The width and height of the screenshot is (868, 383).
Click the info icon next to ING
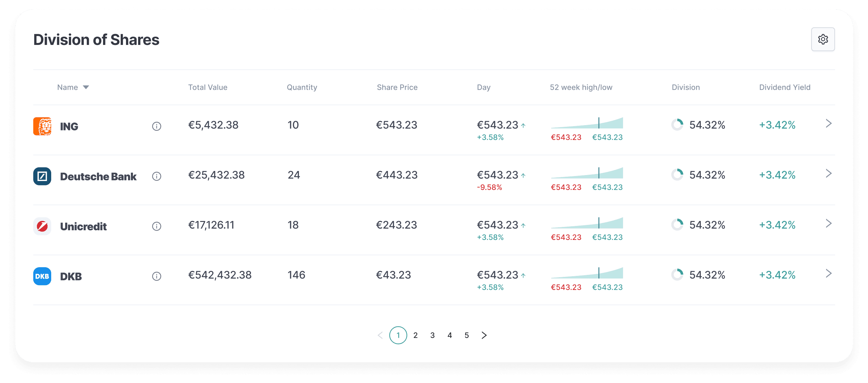click(x=157, y=126)
